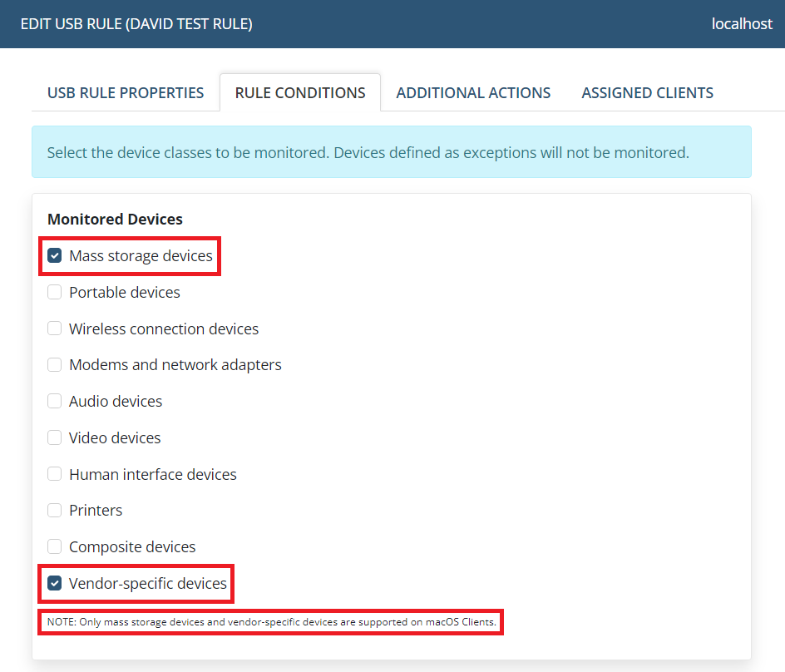Viewport: 785px width, 672px height.
Task: Click the Monitored Devices heading
Action: coord(115,220)
